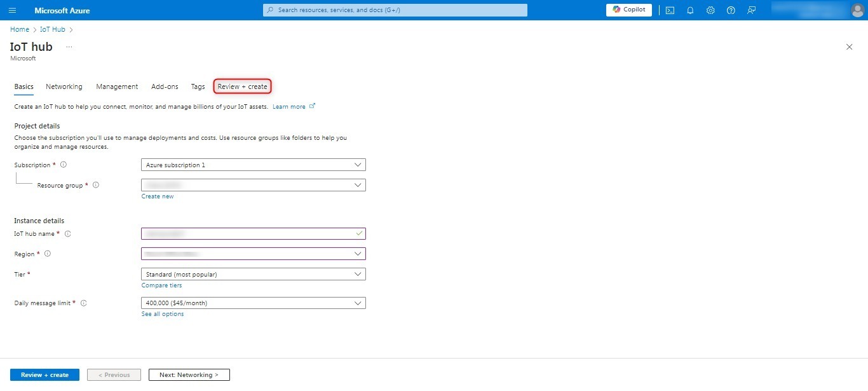Open the account avatar menu
Image resolution: width=868 pixels, height=391 pixels.
pyautogui.click(x=858, y=10)
